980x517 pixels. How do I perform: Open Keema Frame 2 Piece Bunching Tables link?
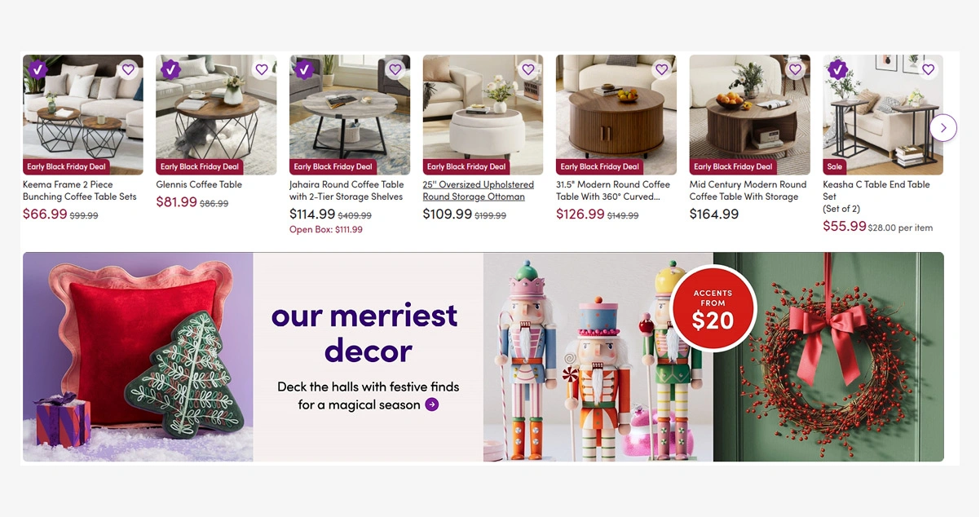[x=80, y=191]
